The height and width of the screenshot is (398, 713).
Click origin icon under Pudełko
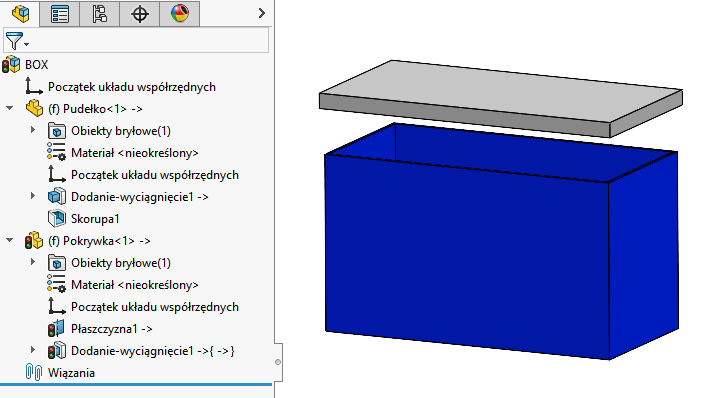coord(57,174)
